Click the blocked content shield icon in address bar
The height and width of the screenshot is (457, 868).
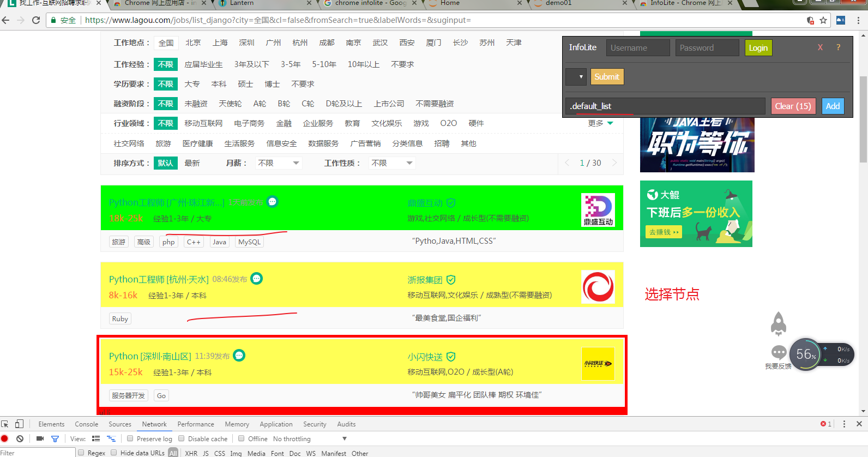pyautogui.click(x=810, y=20)
